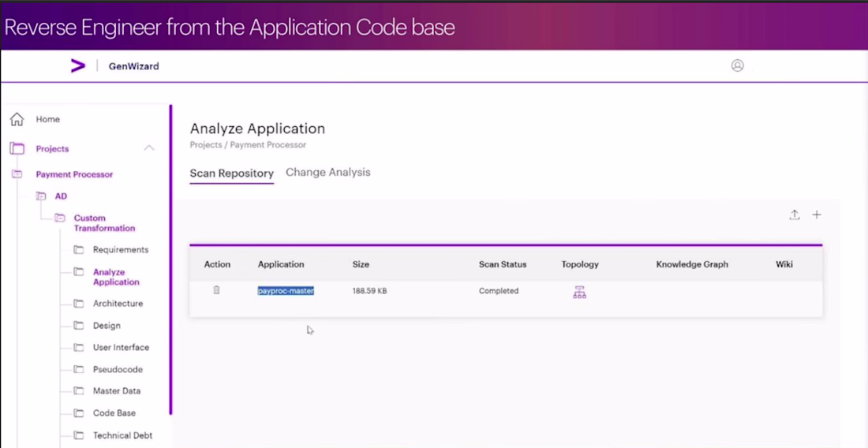Click the Payment Processor folder icon
868x448 pixels.
pos(17,174)
